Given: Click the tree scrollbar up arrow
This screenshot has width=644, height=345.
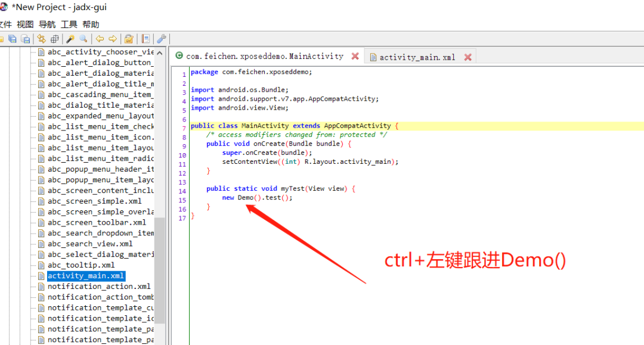Looking at the screenshot, I should point(160,53).
